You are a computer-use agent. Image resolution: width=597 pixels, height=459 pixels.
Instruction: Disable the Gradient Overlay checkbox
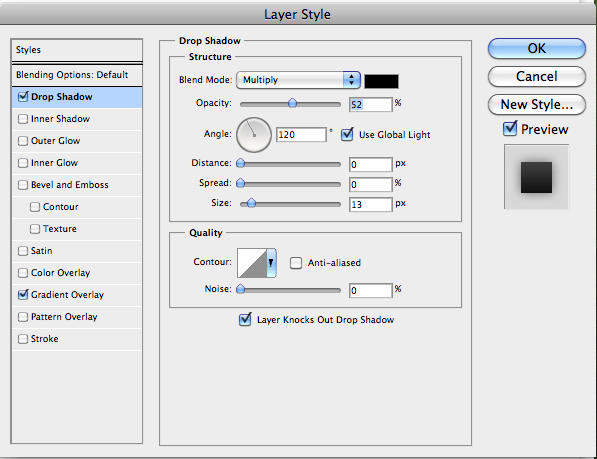tap(23, 295)
